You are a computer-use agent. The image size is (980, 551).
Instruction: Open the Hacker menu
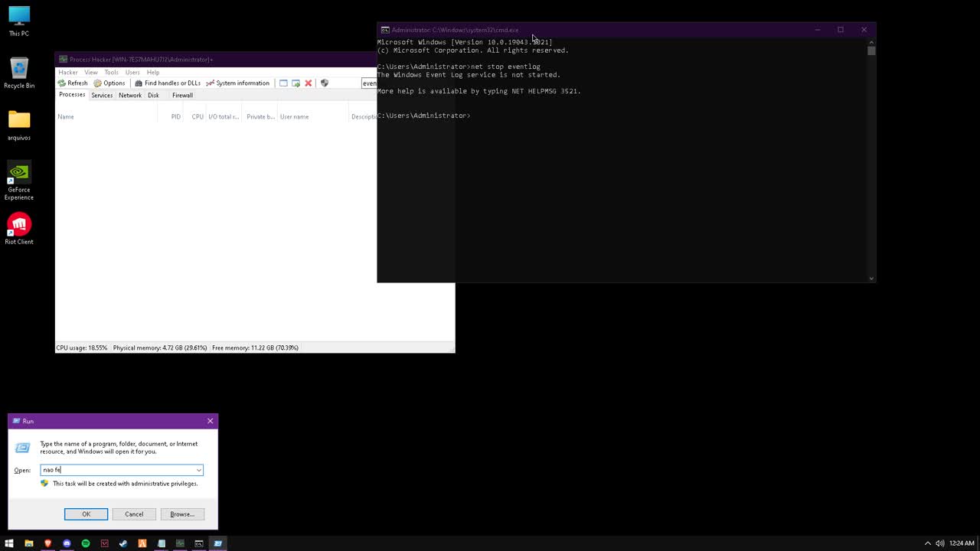point(67,72)
